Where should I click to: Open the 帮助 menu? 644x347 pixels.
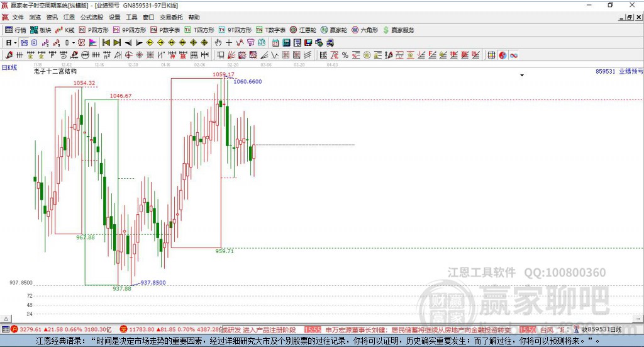click(194, 17)
